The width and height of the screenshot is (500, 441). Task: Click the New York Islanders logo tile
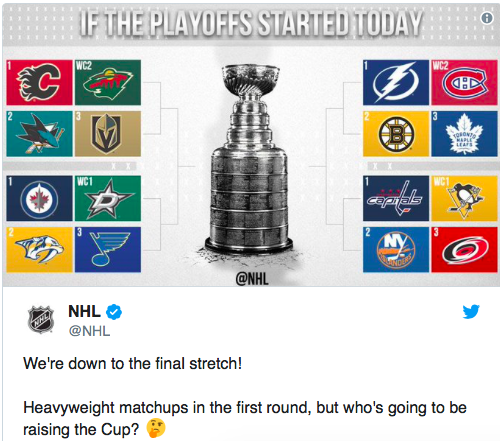396,250
